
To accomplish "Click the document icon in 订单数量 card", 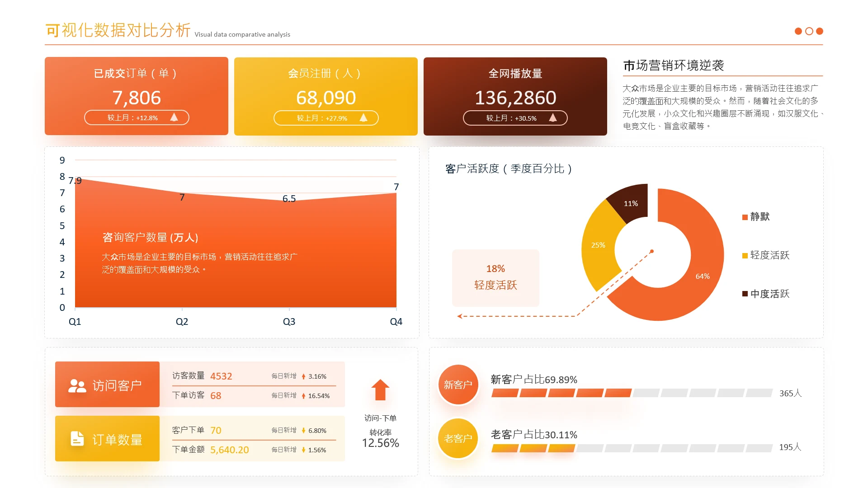I will [77, 439].
